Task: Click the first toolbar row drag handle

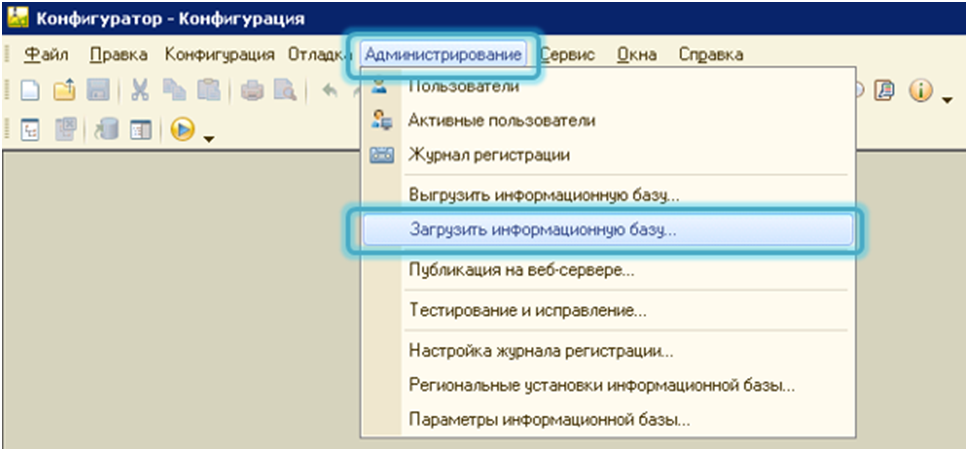Action: [x=7, y=91]
